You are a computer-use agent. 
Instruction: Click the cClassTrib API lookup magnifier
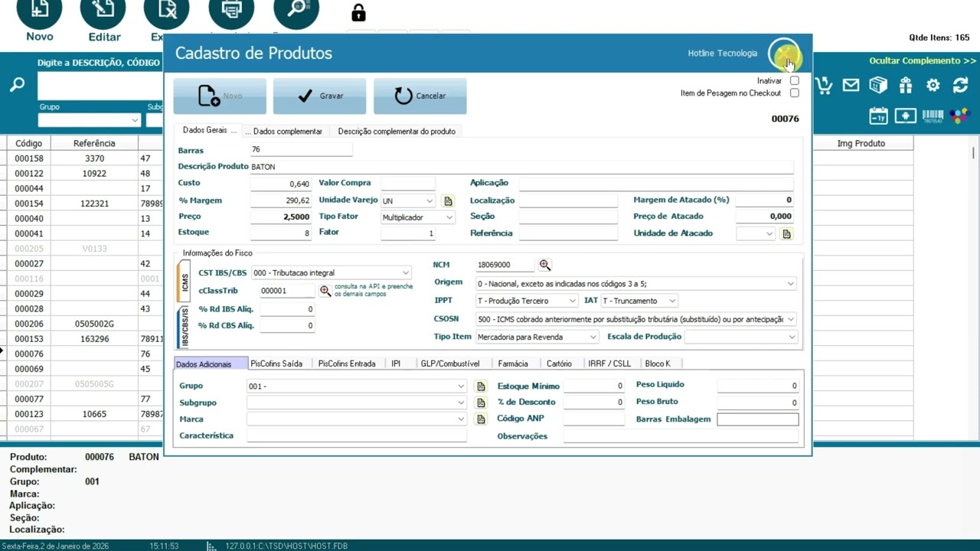[x=325, y=291]
